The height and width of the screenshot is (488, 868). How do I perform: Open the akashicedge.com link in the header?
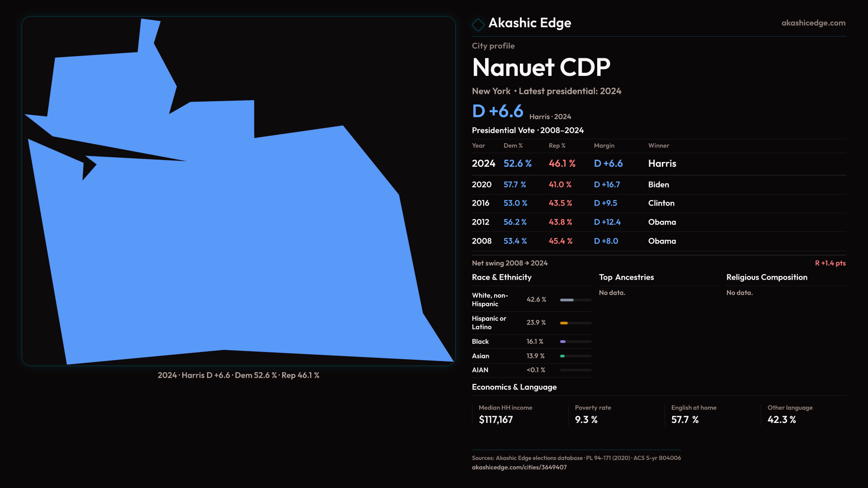coord(813,23)
